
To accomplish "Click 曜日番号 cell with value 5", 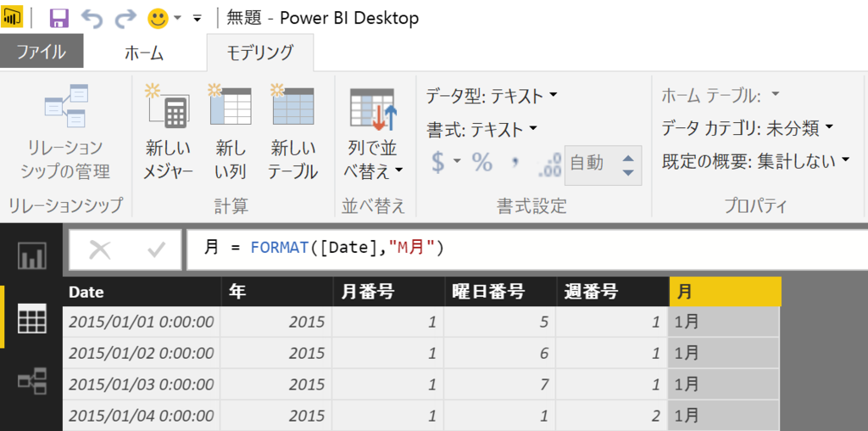I will 501,322.
